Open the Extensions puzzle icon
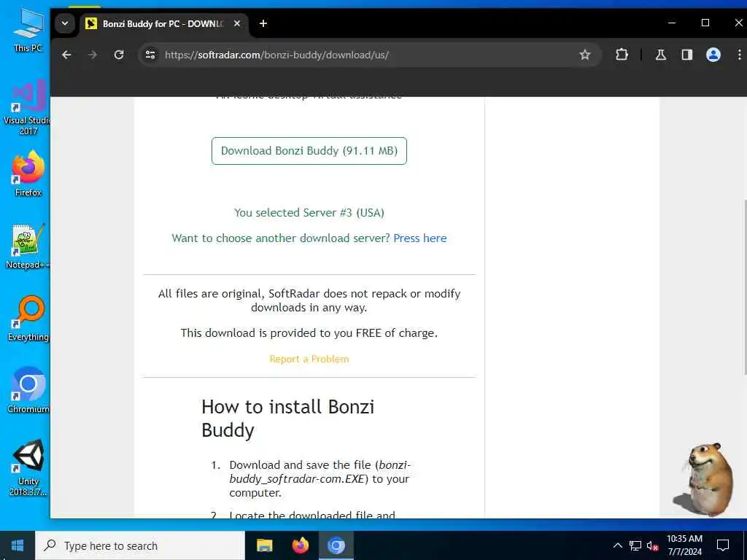This screenshot has width=747, height=560. click(x=622, y=55)
